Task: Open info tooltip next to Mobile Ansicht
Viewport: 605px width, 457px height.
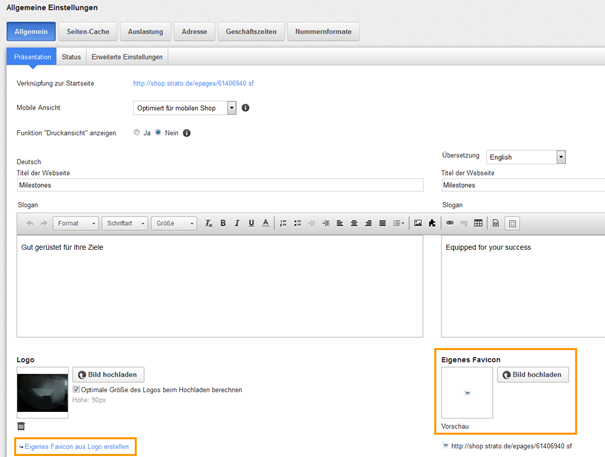Action: (245, 107)
